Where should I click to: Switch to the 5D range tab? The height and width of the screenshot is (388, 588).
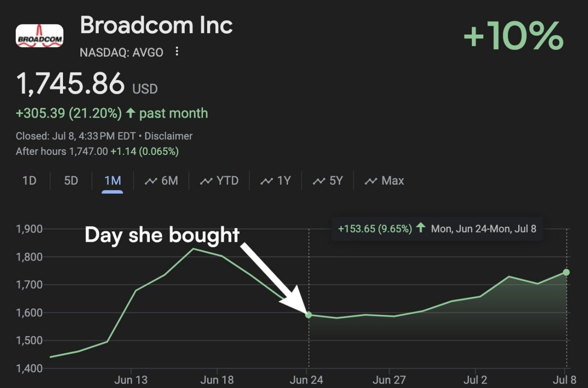(x=71, y=181)
